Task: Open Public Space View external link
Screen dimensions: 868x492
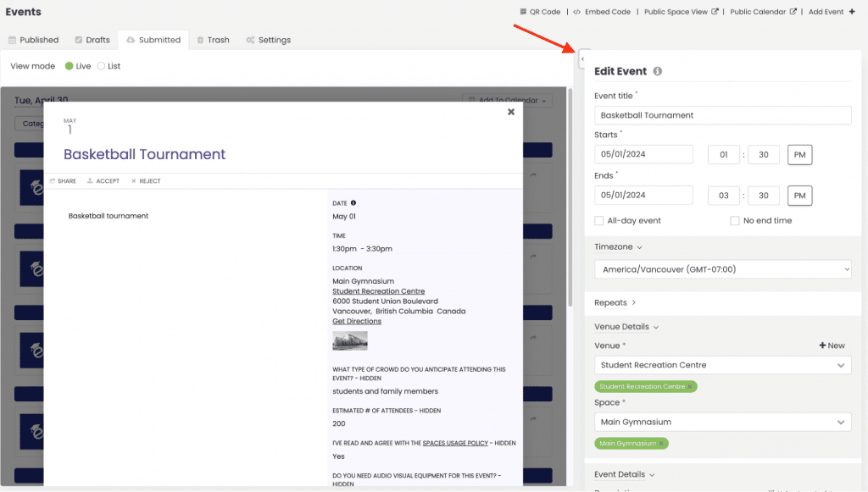Action: (681, 12)
